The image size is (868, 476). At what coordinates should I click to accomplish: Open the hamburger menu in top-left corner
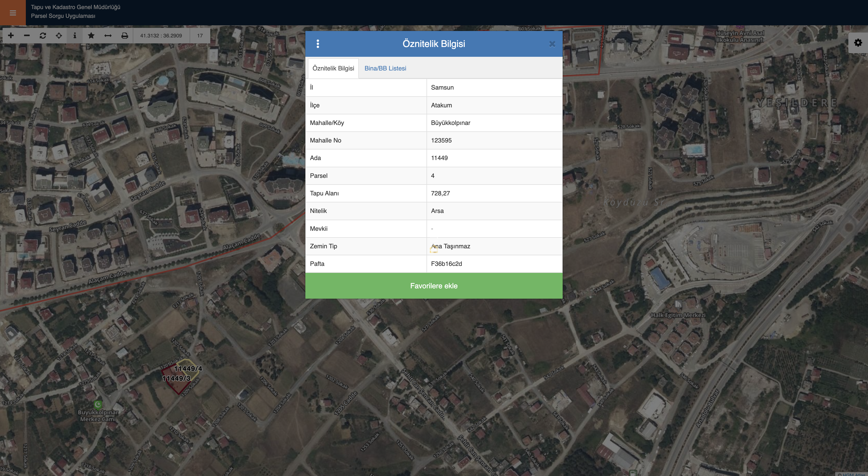coord(13,13)
